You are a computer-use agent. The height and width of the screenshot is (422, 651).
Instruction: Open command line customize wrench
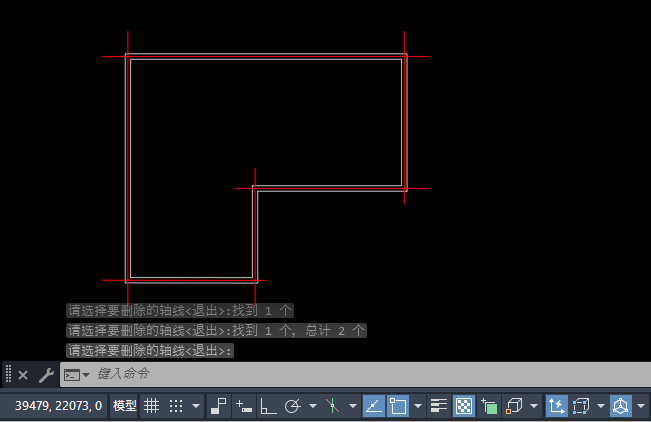click(46, 375)
